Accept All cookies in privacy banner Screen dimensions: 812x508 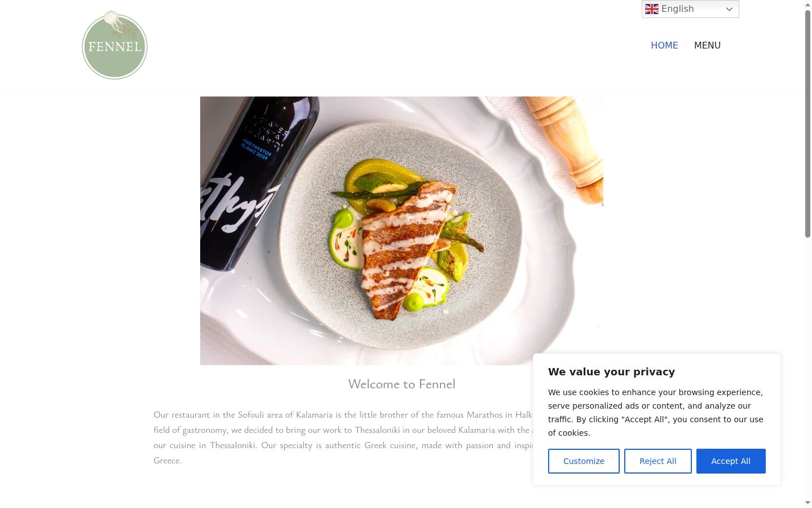pyautogui.click(x=731, y=461)
